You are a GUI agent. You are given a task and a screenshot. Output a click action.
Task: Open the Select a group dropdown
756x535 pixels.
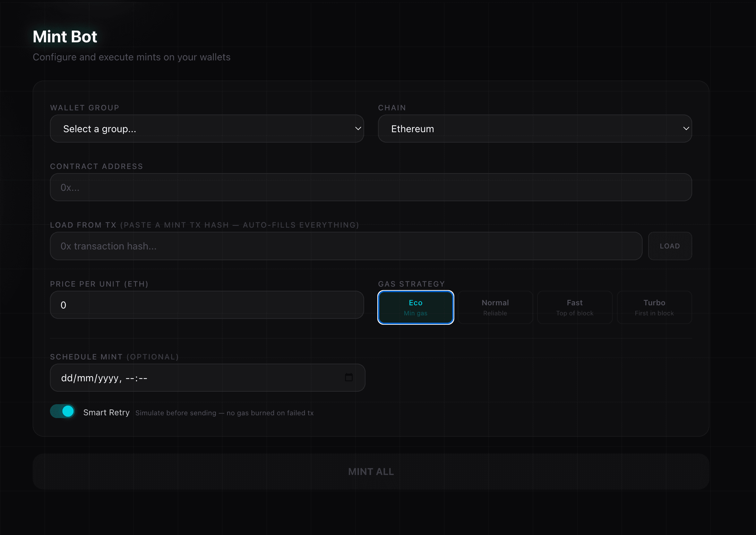[x=207, y=128]
